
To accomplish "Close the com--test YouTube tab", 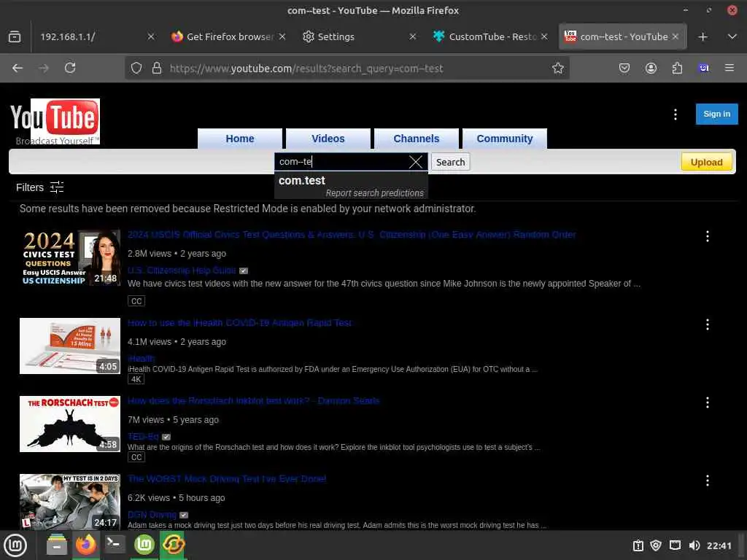I will coord(675,36).
